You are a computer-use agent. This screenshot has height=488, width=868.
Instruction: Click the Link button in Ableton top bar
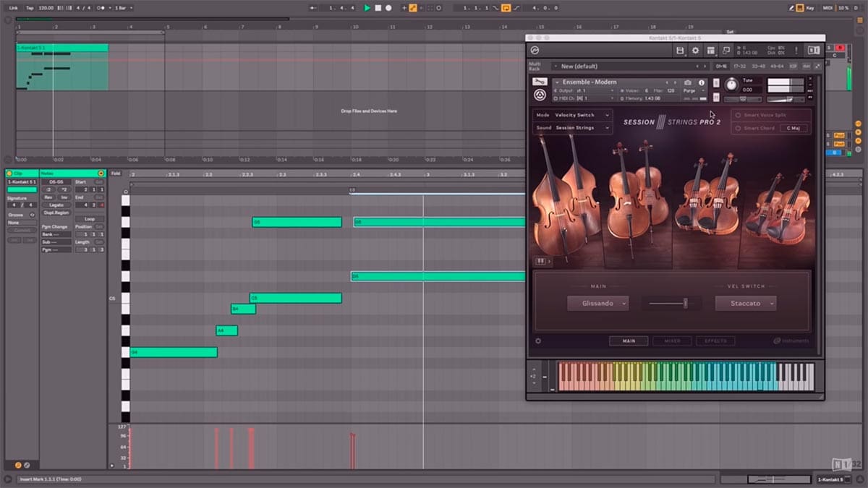pyautogui.click(x=13, y=7)
